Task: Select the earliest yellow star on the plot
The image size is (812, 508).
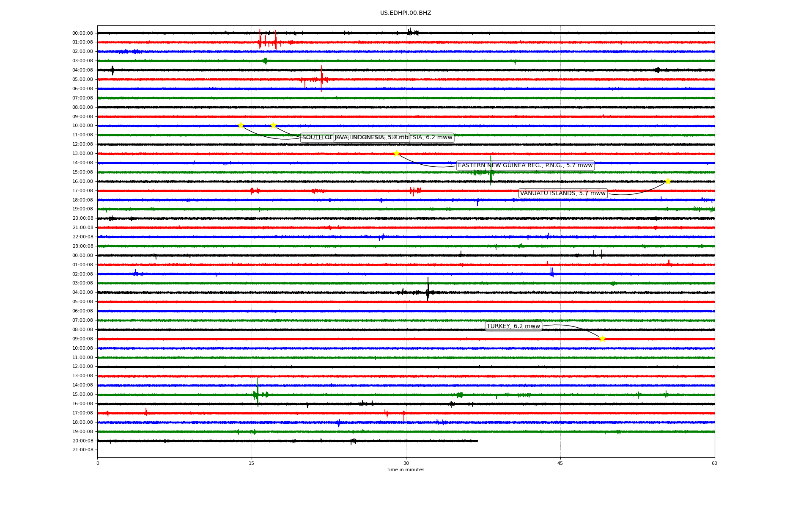Action: 241,125
